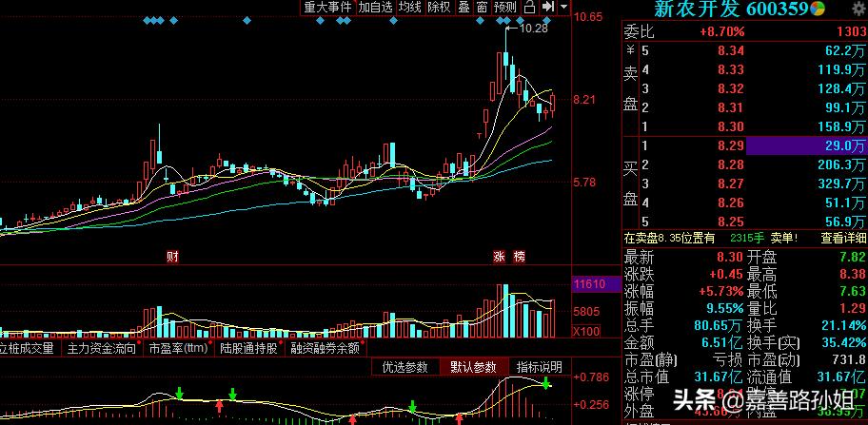Click the 预测 forecast button
This screenshot has height=425, width=868.
coord(504,8)
